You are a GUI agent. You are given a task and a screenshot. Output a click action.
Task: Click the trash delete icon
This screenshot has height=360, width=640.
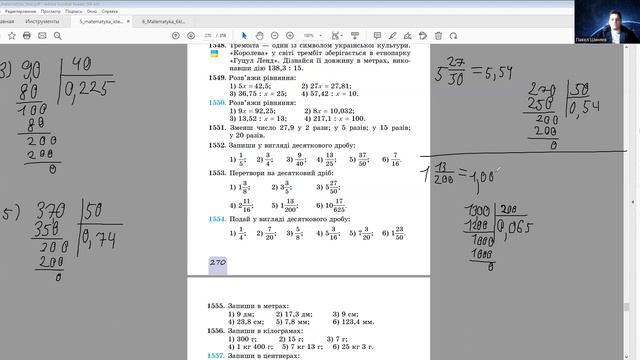438,36
